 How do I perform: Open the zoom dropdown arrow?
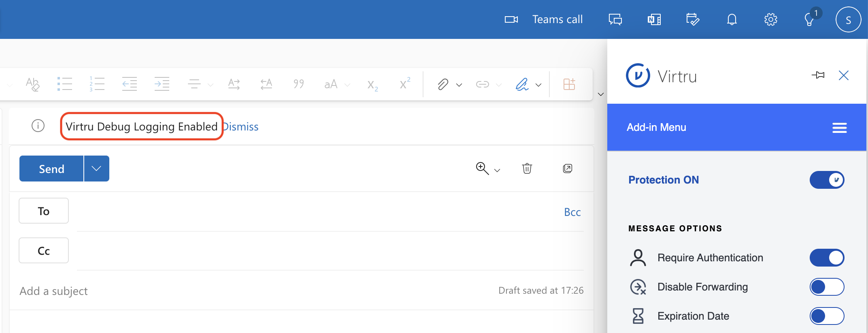click(497, 170)
